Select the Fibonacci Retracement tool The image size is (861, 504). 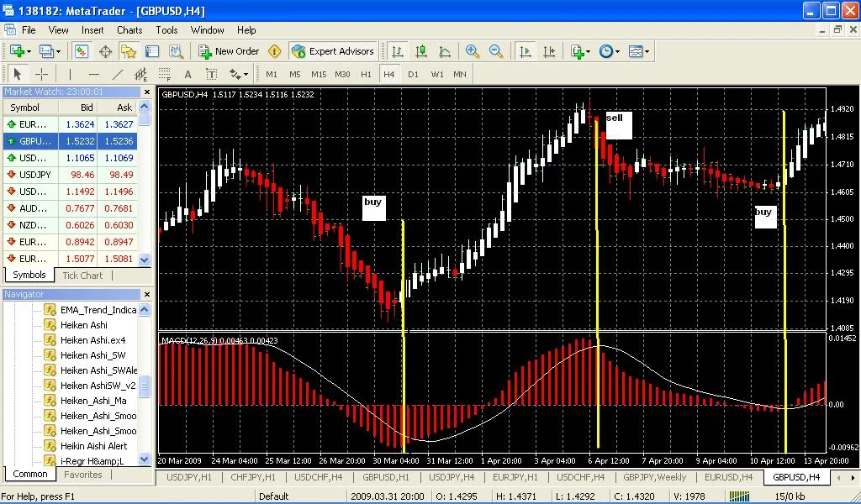coord(164,74)
